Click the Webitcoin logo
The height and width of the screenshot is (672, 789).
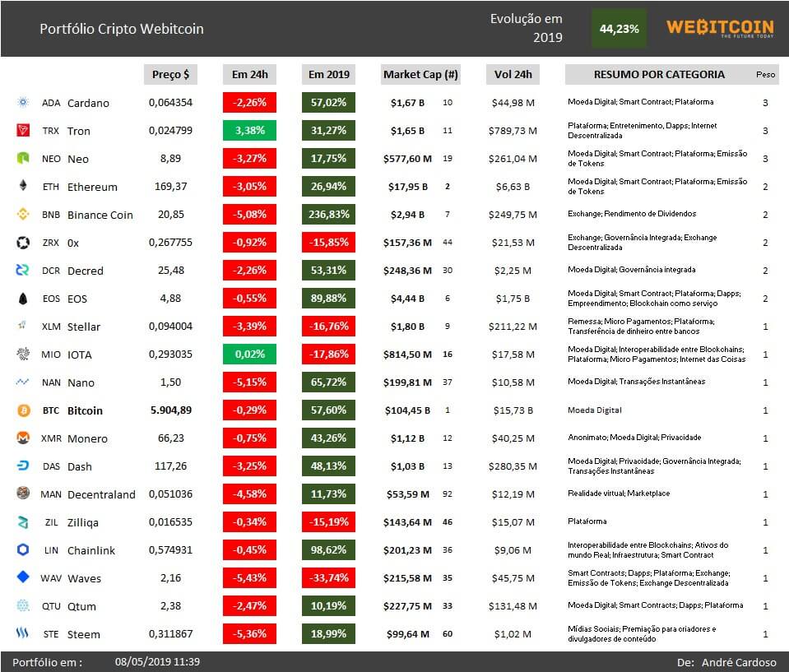(720, 28)
